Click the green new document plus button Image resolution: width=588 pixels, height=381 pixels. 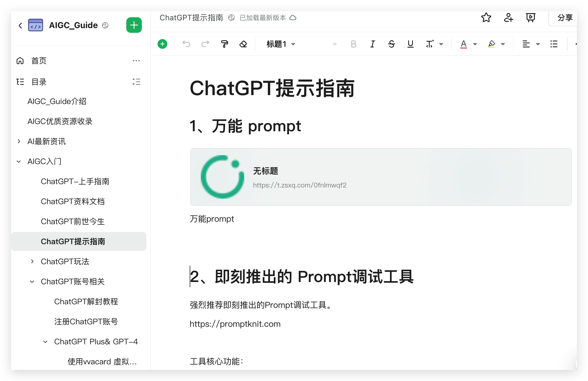(x=134, y=25)
